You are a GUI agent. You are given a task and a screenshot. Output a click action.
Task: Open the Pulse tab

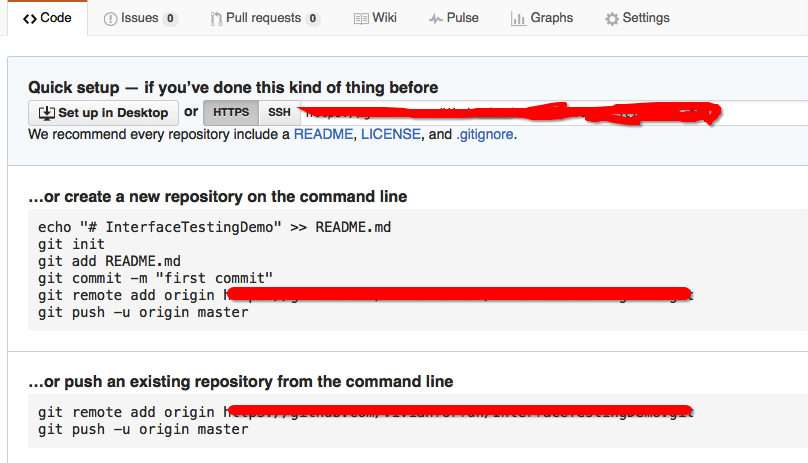(x=453, y=18)
